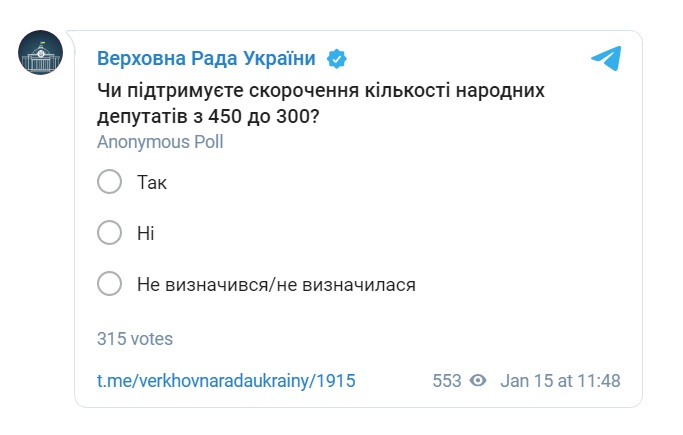Click the "Так" answer text
Image resolution: width=683 pixels, height=435 pixels.
(153, 182)
